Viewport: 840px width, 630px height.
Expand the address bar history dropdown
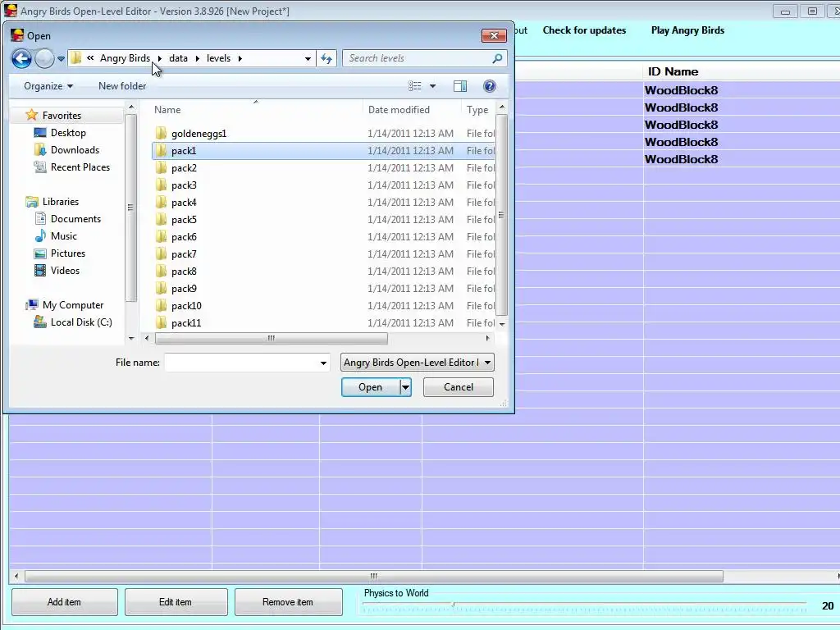[308, 58]
